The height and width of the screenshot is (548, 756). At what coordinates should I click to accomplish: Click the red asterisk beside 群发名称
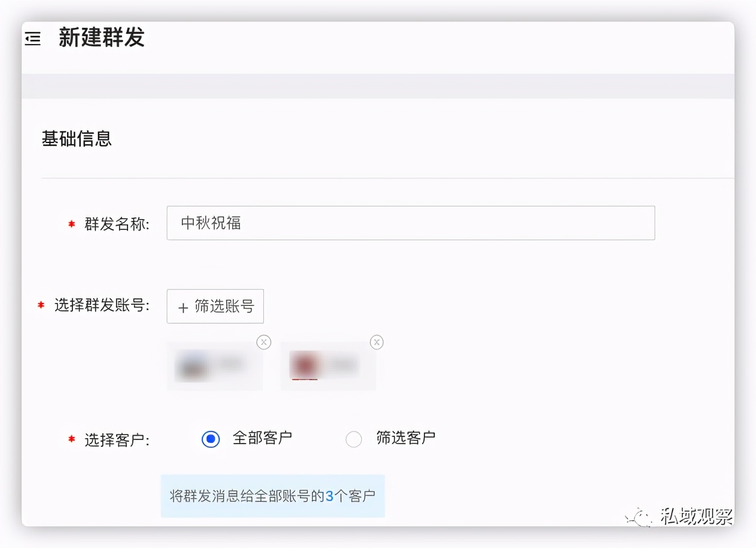[x=70, y=223]
